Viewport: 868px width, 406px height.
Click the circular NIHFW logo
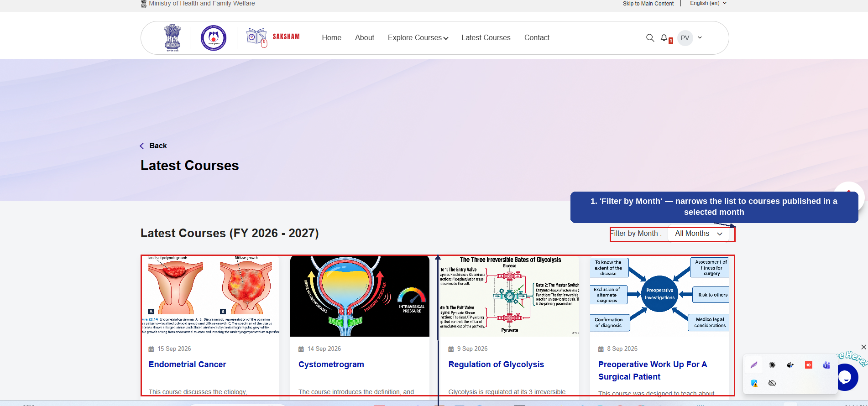click(x=214, y=38)
